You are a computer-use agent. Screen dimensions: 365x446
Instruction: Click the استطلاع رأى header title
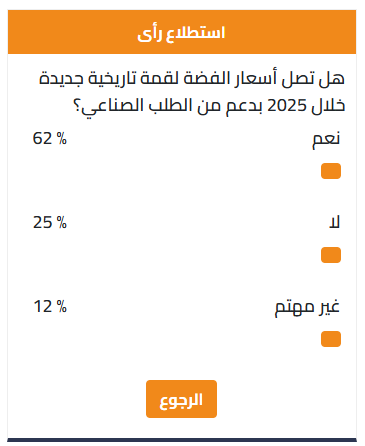pos(181,33)
